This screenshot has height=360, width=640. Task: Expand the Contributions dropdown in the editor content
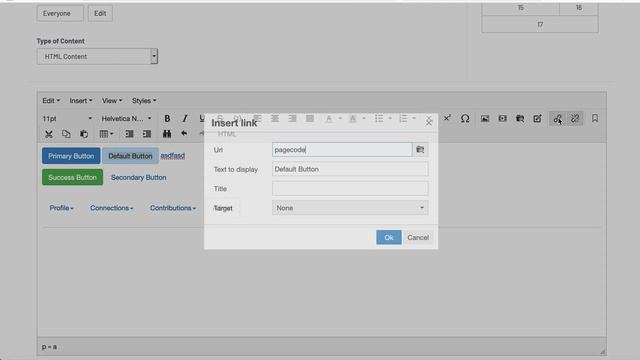point(173,208)
